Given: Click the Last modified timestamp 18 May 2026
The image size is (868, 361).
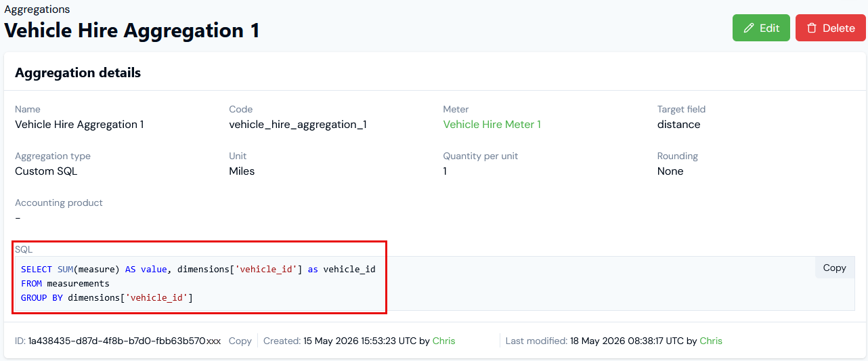Looking at the screenshot, I should click(626, 341).
